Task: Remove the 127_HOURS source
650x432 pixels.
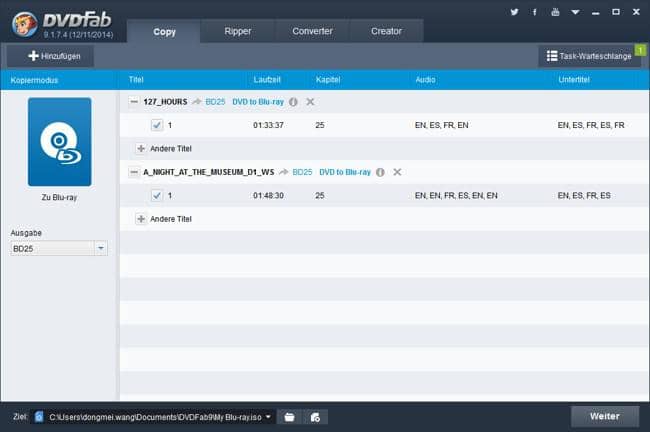Action: coord(310,102)
